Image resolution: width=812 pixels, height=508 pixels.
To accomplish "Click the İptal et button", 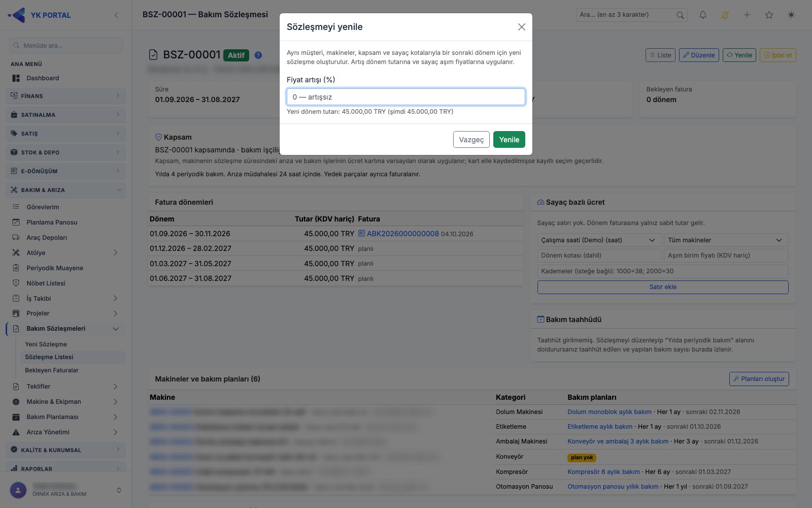I will [777, 55].
